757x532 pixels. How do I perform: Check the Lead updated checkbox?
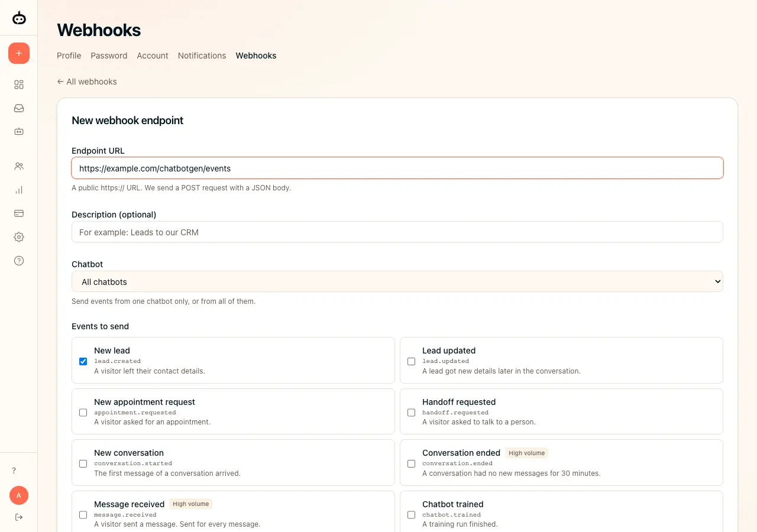point(412,361)
